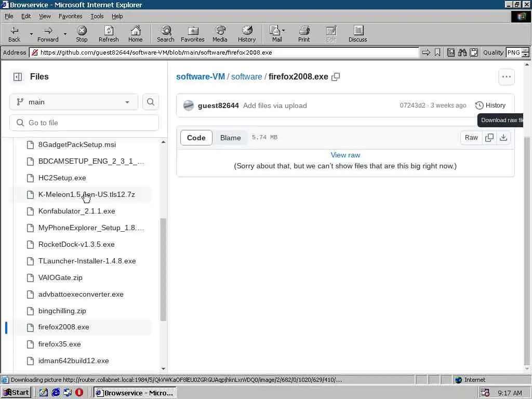Open commit hash 07243d2
This screenshot has width=532, height=399.
coord(412,105)
